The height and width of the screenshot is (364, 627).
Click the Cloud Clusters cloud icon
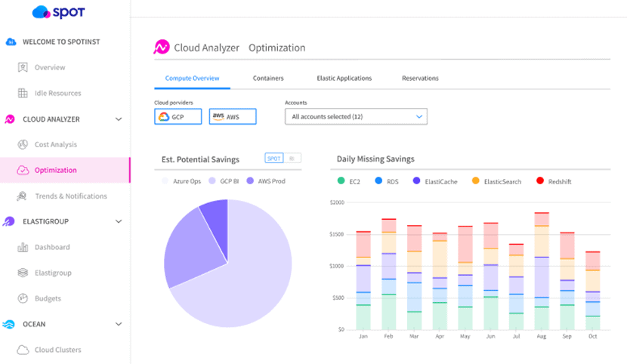[x=23, y=350]
